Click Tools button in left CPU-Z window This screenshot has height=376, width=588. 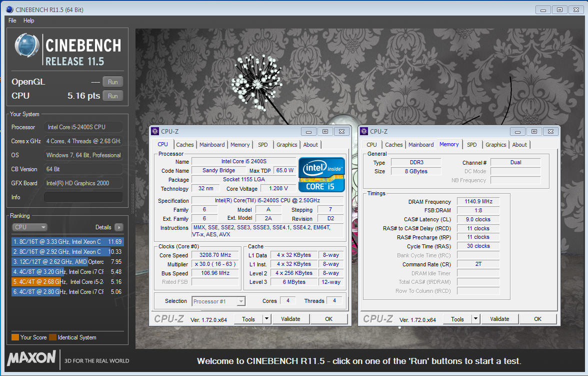248,319
